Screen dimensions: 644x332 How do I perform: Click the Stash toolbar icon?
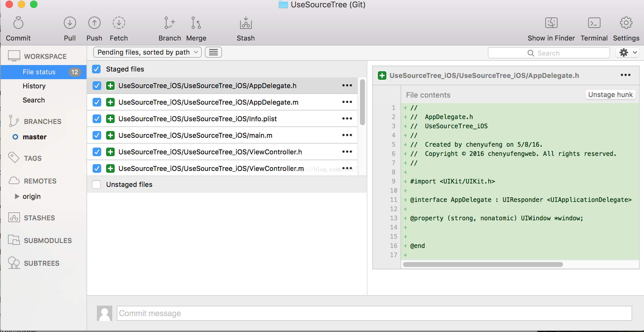pos(246,23)
